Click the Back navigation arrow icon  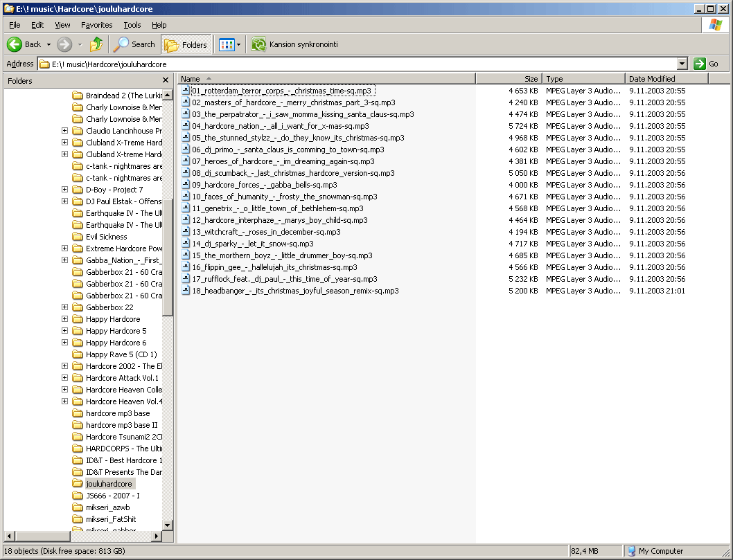(x=15, y=44)
